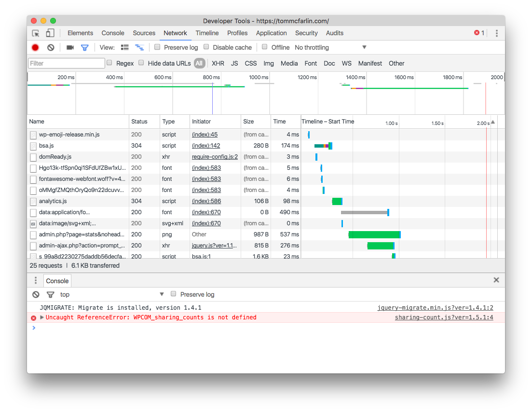Expand the Uncaught ReferenceError message
Image resolution: width=532 pixels, height=412 pixels.
click(x=42, y=317)
